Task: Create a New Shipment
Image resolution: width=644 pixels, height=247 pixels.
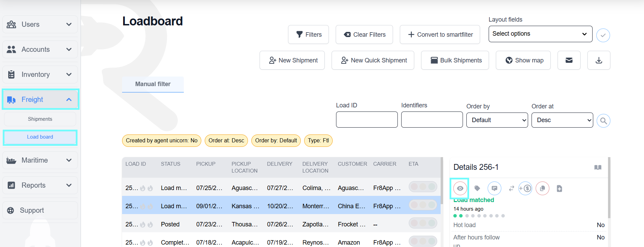Action: click(x=292, y=60)
